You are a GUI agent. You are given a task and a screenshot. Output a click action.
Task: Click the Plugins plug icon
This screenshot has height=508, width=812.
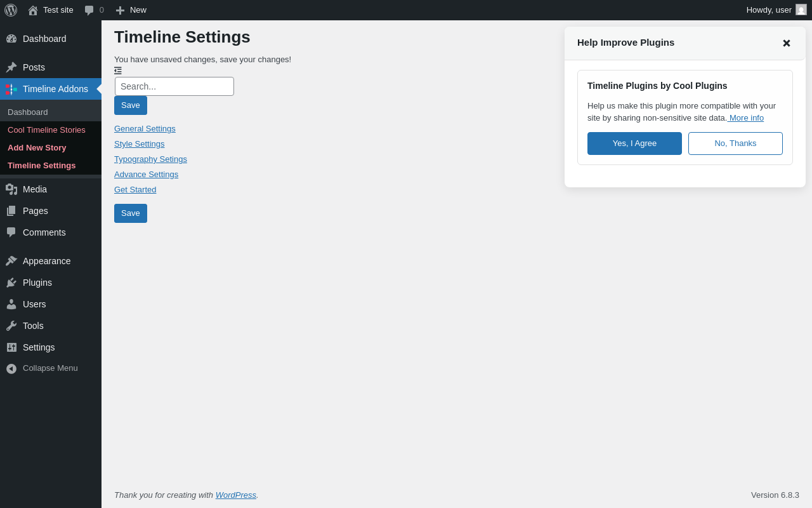[x=11, y=283]
